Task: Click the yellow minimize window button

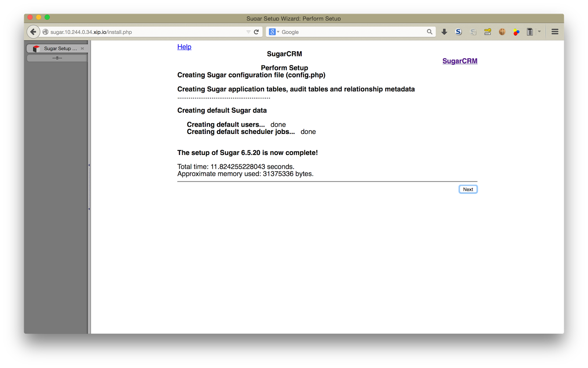Action: (x=39, y=17)
